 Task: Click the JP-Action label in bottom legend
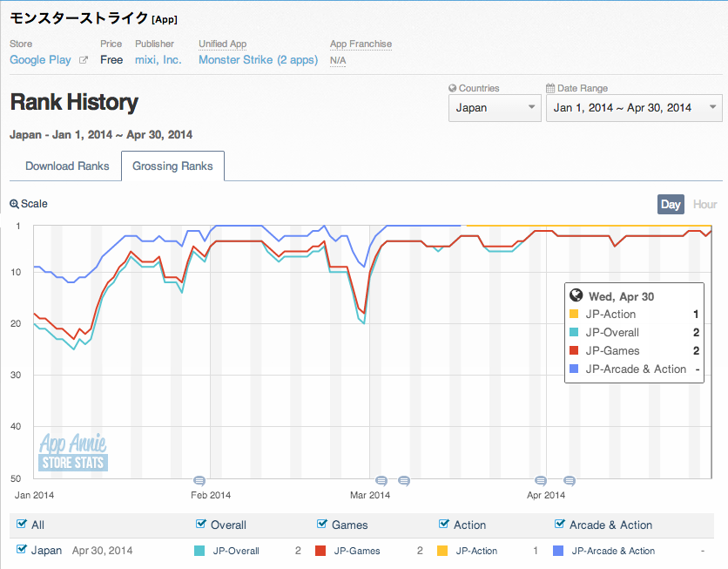pos(476,551)
